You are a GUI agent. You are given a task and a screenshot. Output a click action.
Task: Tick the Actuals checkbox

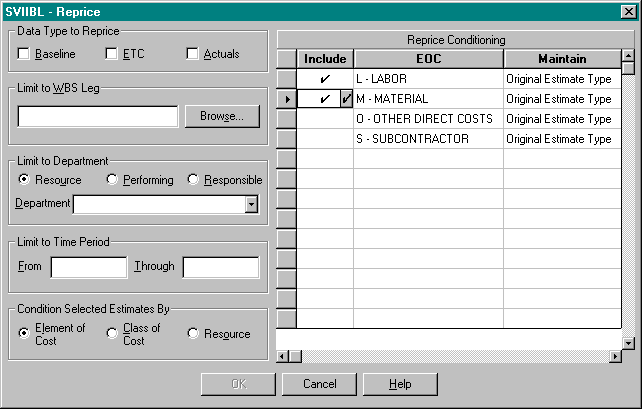[193, 53]
